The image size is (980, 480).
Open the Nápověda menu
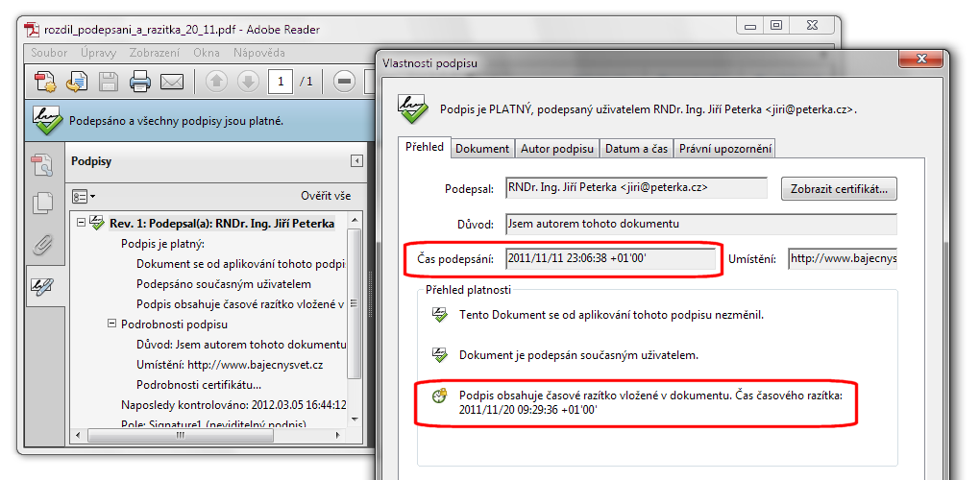pos(259,53)
